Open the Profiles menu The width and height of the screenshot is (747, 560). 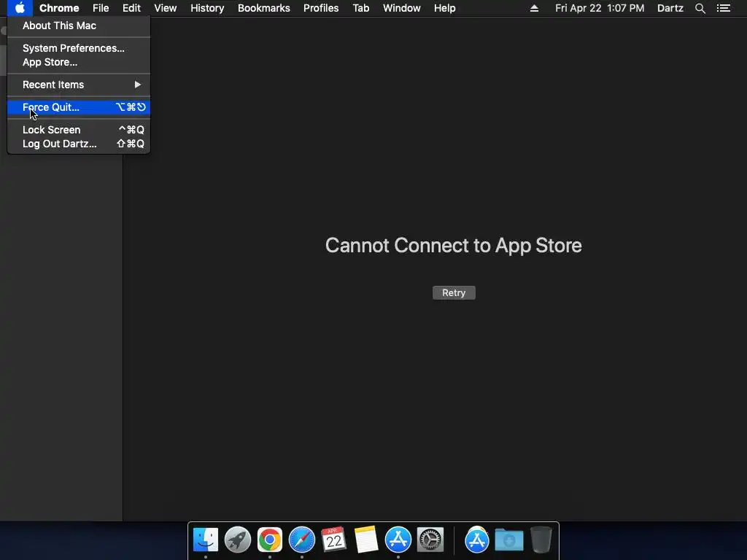(x=321, y=8)
